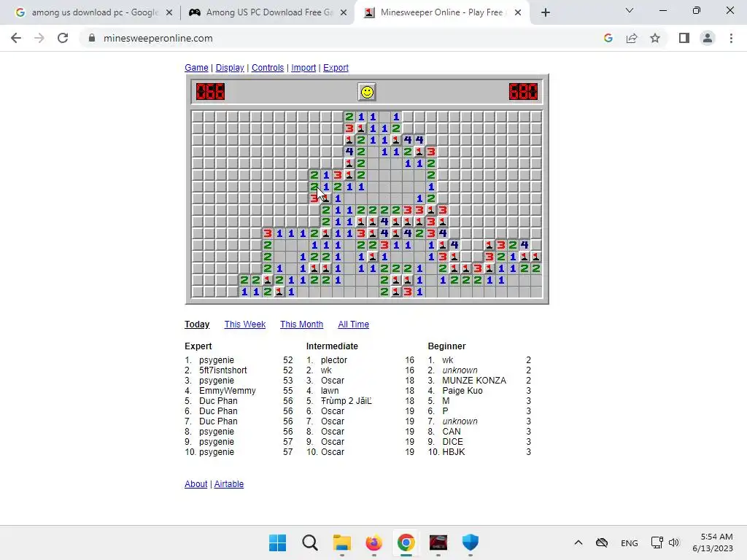Launch File Explorer from taskbar
The width and height of the screenshot is (747, 560).
coord(341,542)
